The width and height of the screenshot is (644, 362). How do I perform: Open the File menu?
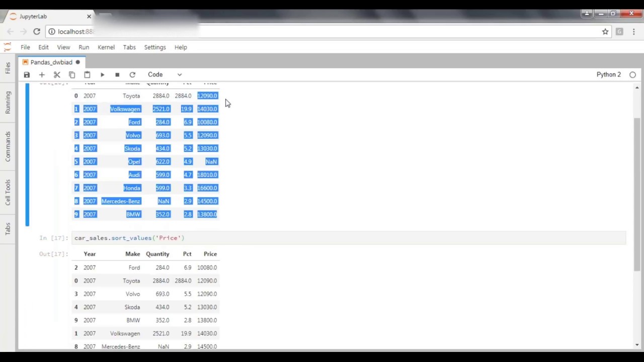25,47
